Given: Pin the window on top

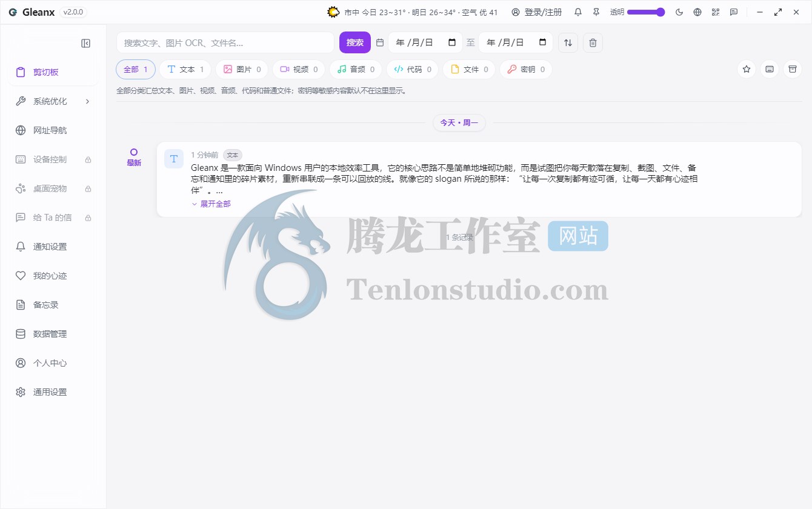Looking at the screenshot, I should (x=596, y=12).
